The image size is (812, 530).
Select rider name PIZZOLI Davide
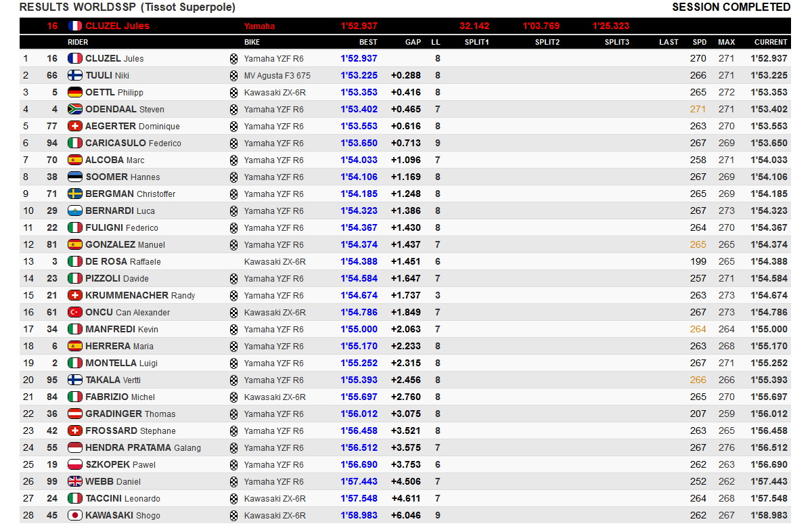117,278
